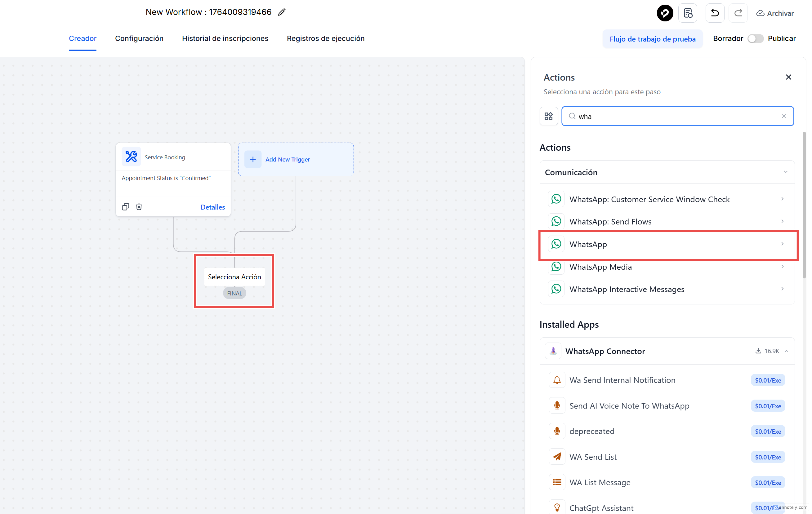Screen dimensions: 812x514
Task: Click the actions panel vertical scrollbar
Action: [804, 206]
